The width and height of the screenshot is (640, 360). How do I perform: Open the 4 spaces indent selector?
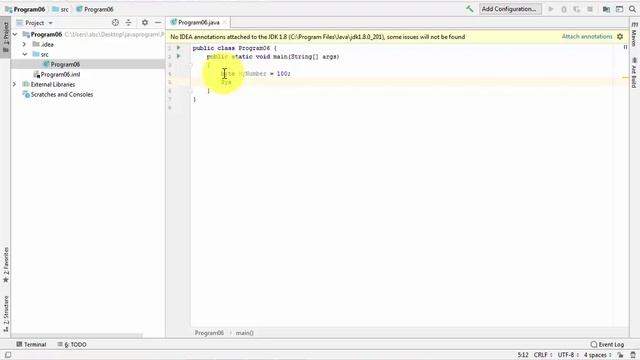(597, 355)
